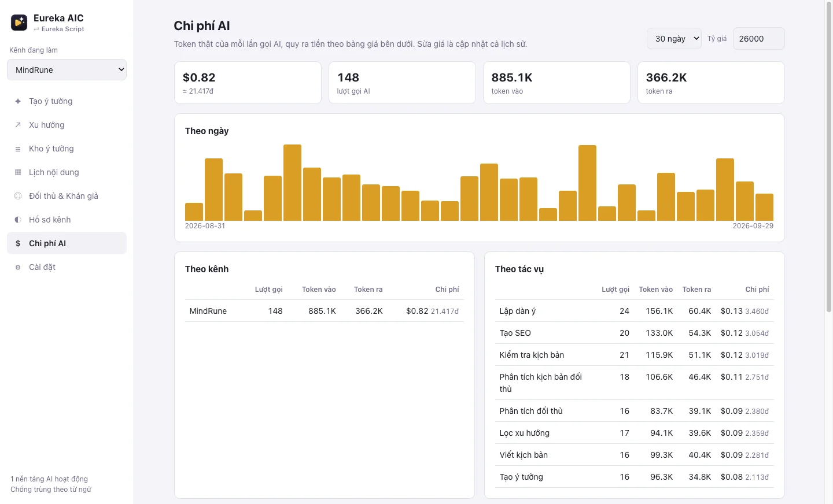The width and height of the screenshot is (833, 504).
Task: Open the Cài đặt menu item
Action: pyautogui.click(x=67, y=267)
